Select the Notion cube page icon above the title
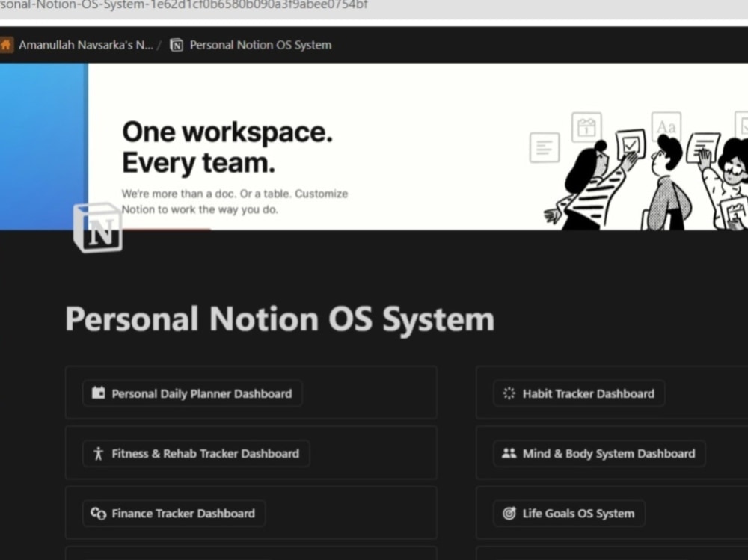Image resolution: width=748 pixels, height=560 pixels. point(97,228)
